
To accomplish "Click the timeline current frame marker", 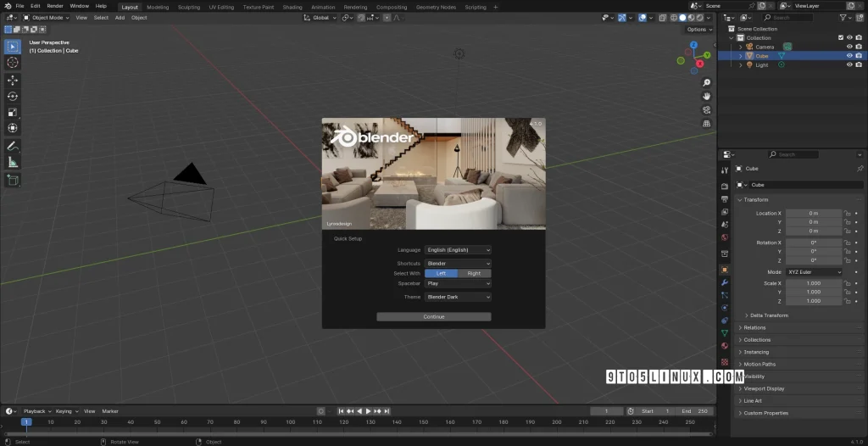I will pyautogui.click(x=26, y=422).
